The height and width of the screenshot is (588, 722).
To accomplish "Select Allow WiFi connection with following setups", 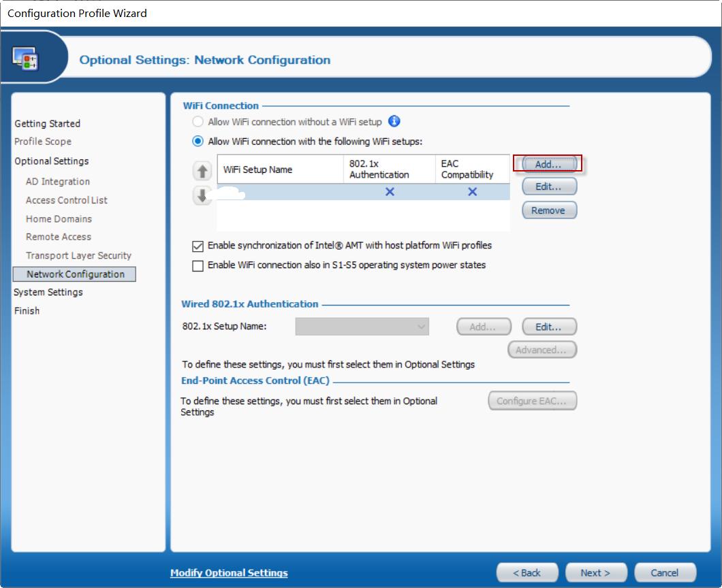I will [x=198, y=142].
